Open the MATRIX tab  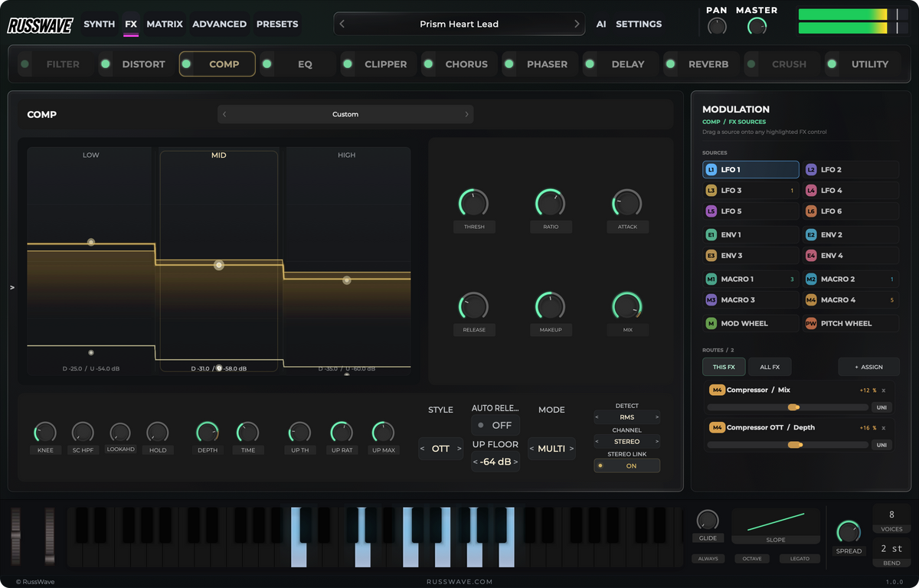165,24
